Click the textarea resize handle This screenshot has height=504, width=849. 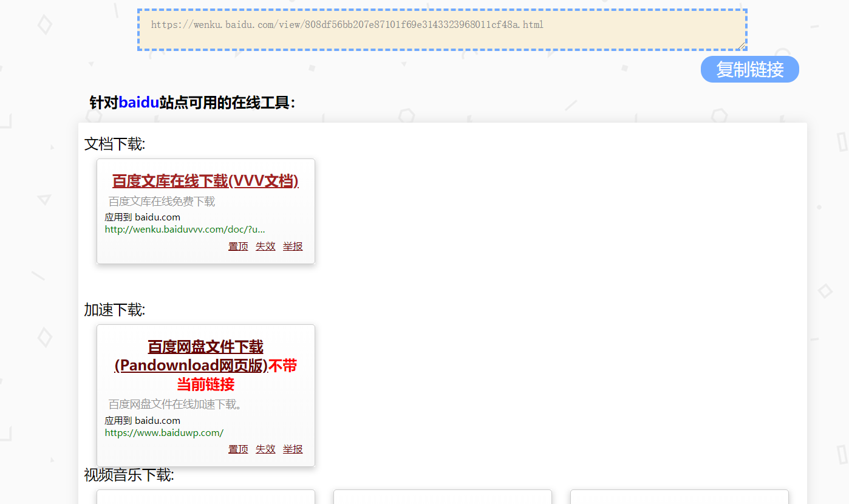(x=742, y=45)
